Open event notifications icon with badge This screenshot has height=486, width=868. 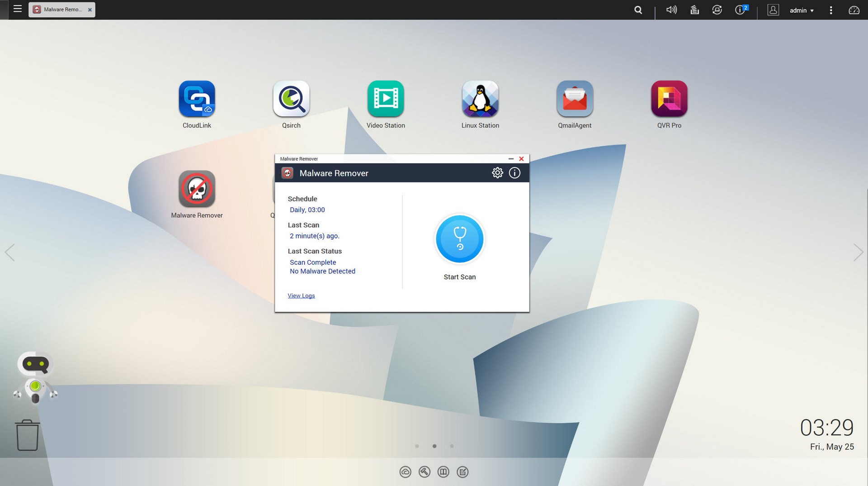pos(741,10)
